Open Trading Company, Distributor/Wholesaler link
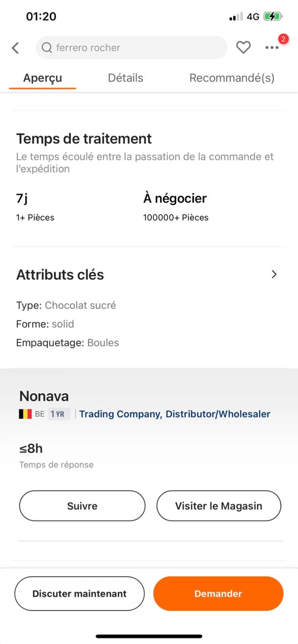 coord(175,414)
